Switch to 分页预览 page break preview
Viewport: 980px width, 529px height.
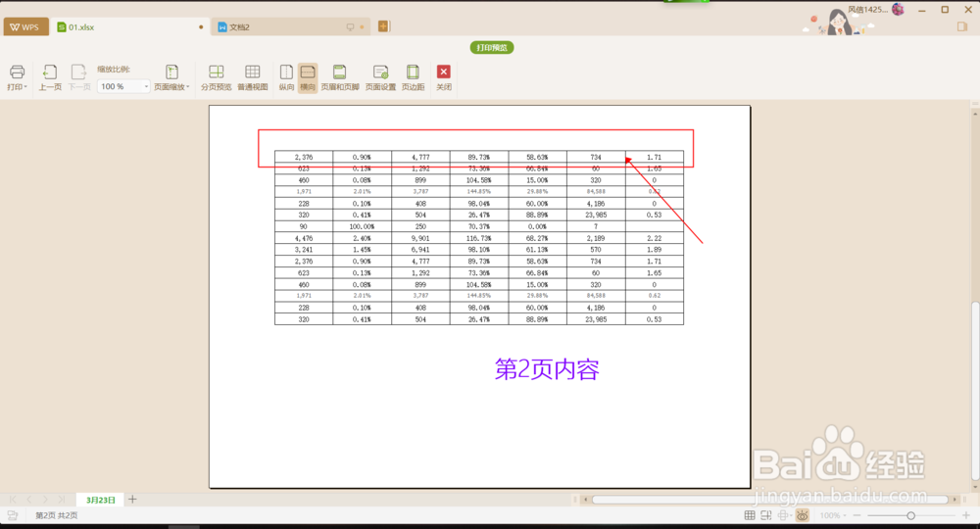click(x=217, y=77)
